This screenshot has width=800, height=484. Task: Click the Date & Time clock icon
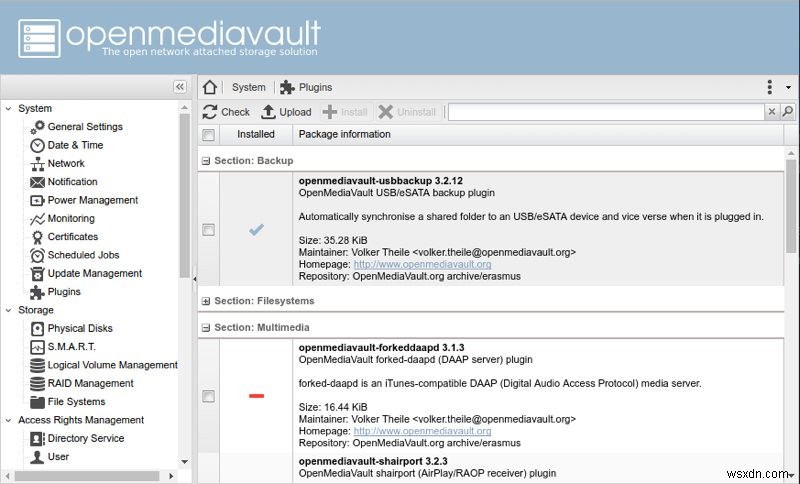click(37, 145)
